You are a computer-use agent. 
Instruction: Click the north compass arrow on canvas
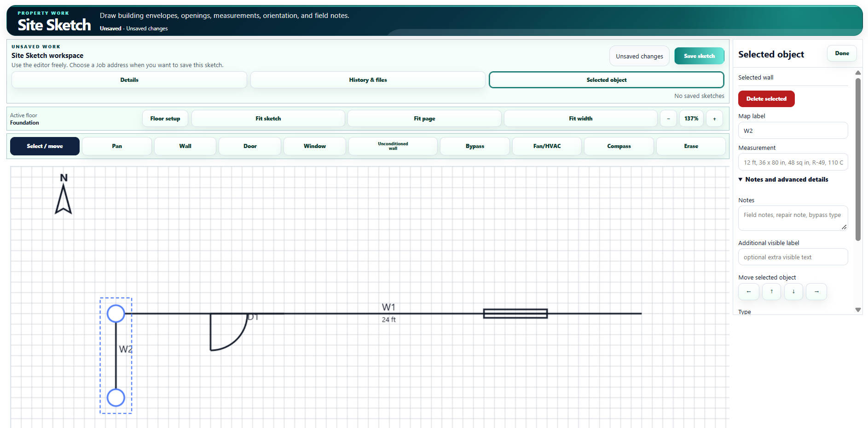tap(64, 194)
